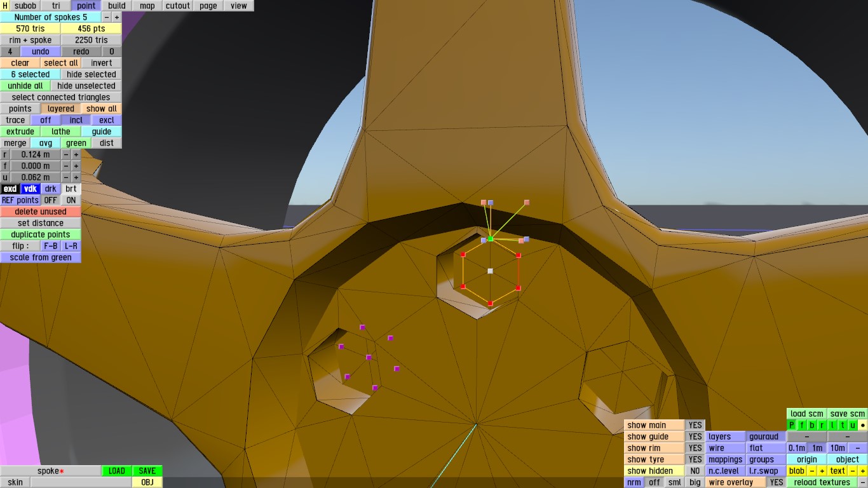This screenshot has height=488, width=868.
Task: Select the brt point brightness
Action: [x=71, y=189]
